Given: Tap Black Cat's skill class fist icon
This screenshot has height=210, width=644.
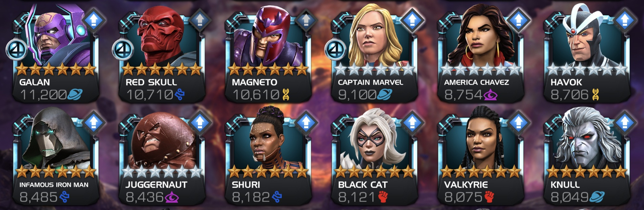Looking at the screenshot, I should [383, 197].
